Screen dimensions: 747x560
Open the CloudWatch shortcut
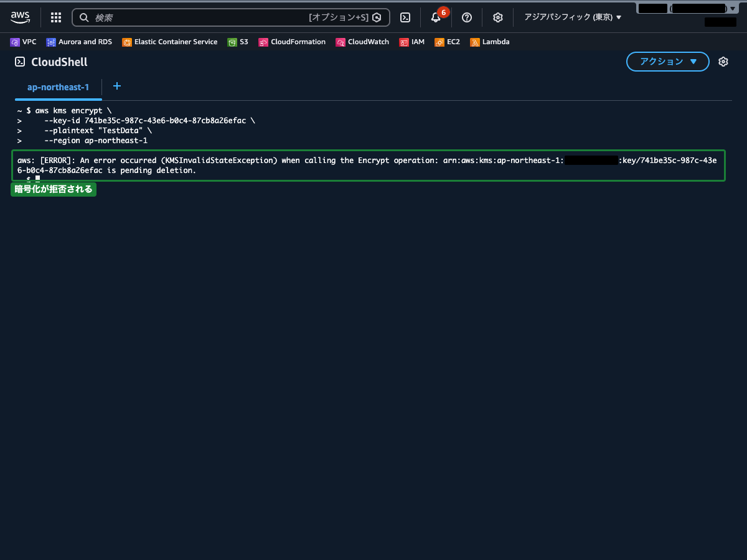click(362, 42)
